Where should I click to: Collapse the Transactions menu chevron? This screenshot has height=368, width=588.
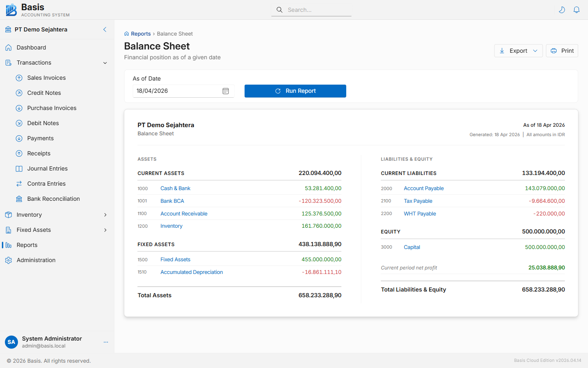[105, 63]
